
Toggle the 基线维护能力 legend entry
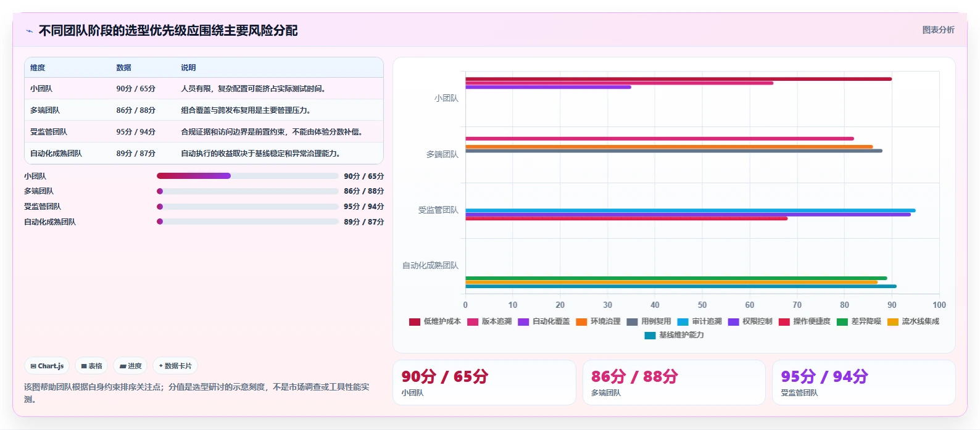(x=674, y=335)
